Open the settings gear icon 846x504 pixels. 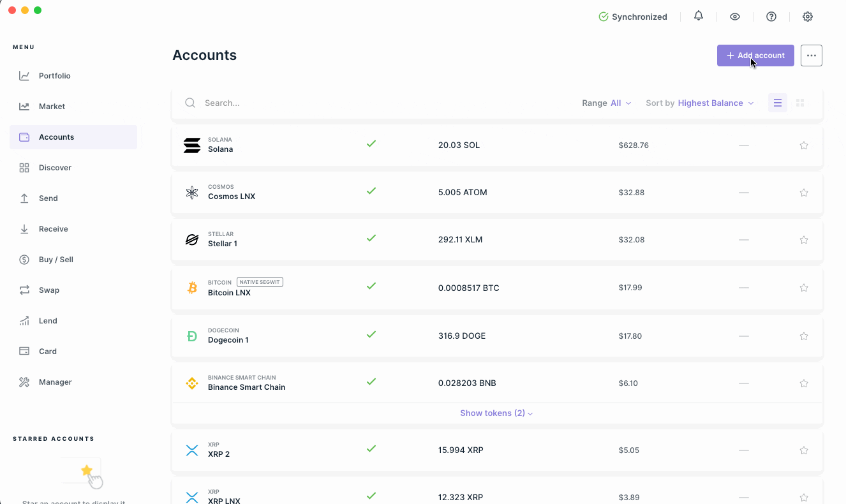[x=808, y=17]
